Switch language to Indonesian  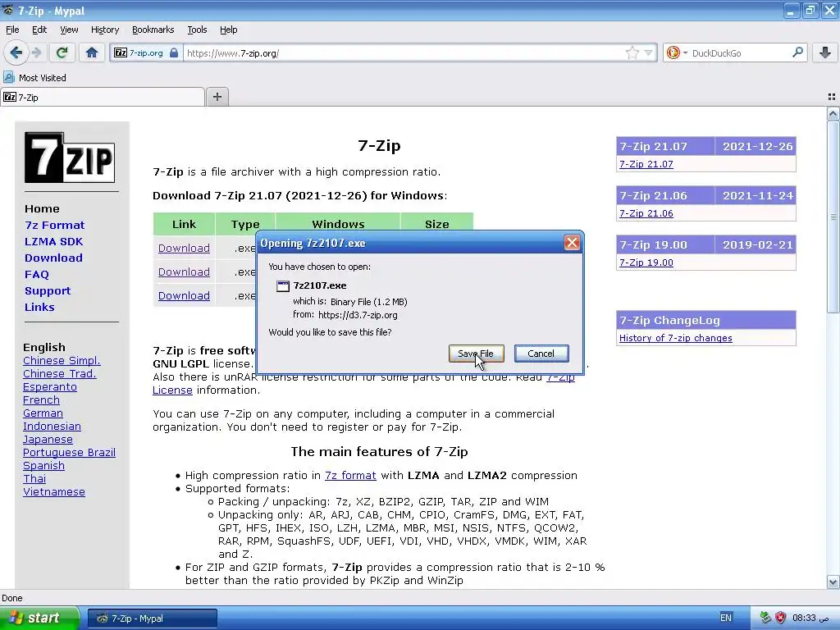52,426
